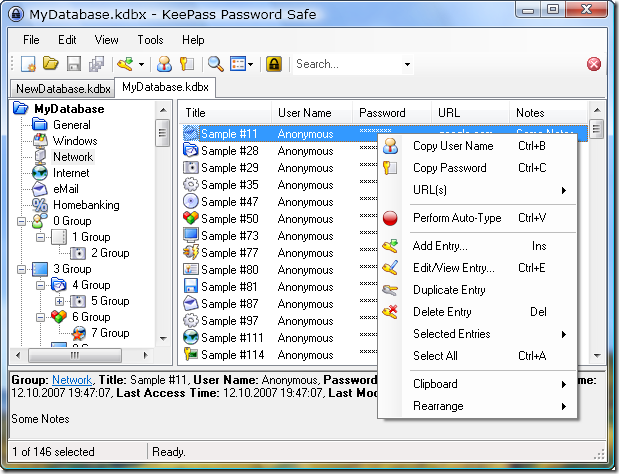
Task: Click the Copy User Name context menu icon
Action: (390, 146)
